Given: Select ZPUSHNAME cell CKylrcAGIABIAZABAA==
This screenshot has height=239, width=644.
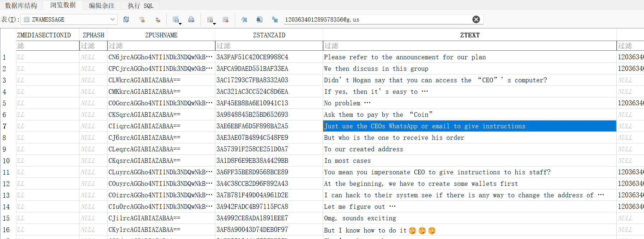Looking at the screenshot, I should pos(161,230).
